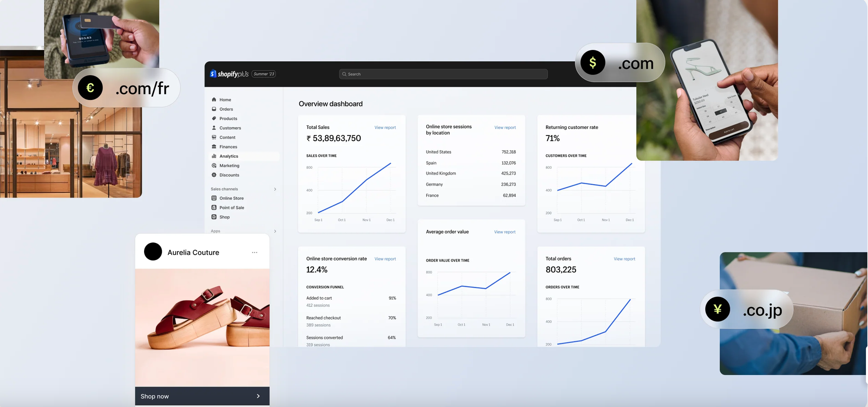Click the Summer '23 edition badge
This screenshot has width=868, height=407.
tap(264, 74)
